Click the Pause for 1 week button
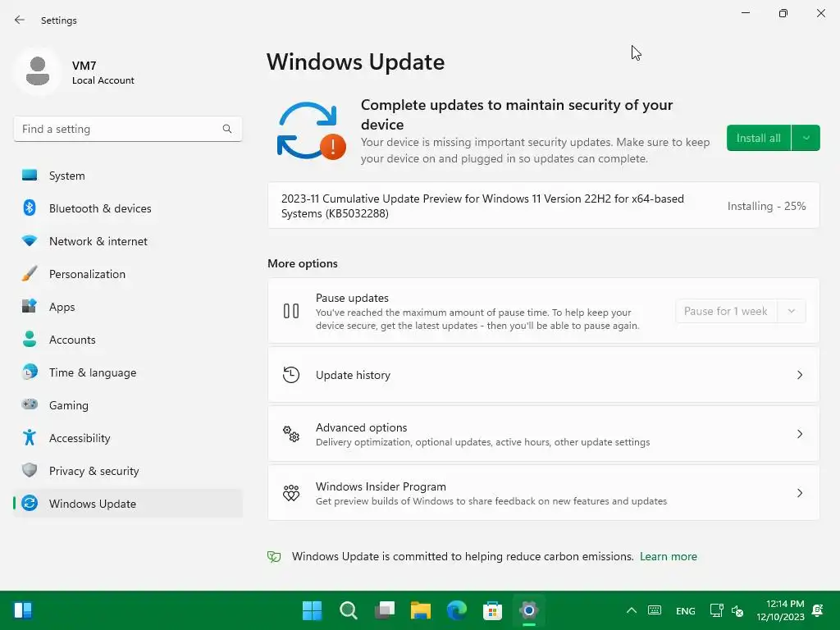840x630 pixels. click(x=726, y=311)
